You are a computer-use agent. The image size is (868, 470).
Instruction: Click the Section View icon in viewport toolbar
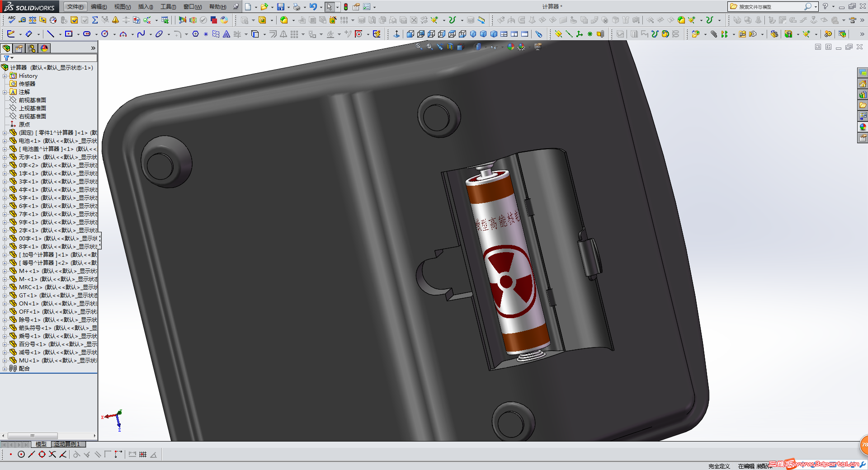pos(450,47)
